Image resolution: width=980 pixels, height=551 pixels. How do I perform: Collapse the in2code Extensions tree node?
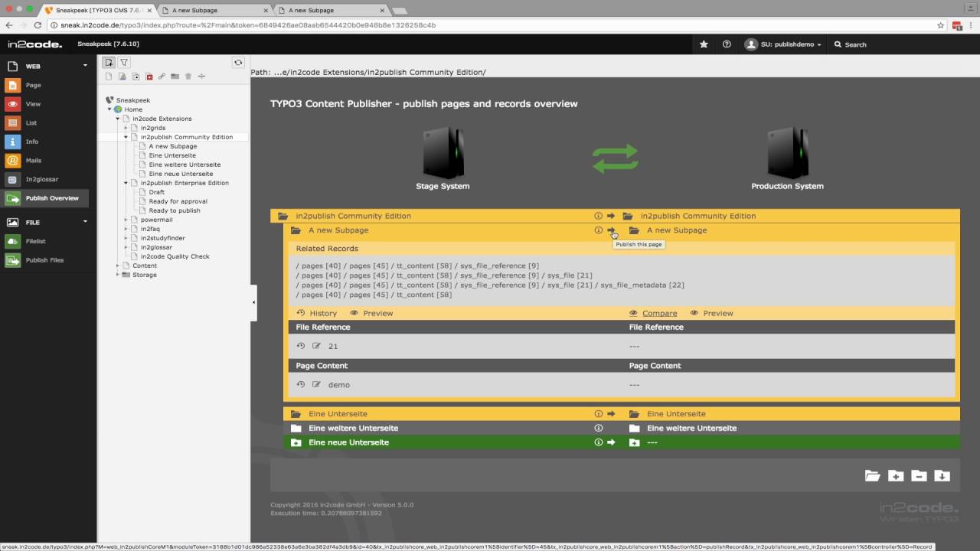pos(118,119)
